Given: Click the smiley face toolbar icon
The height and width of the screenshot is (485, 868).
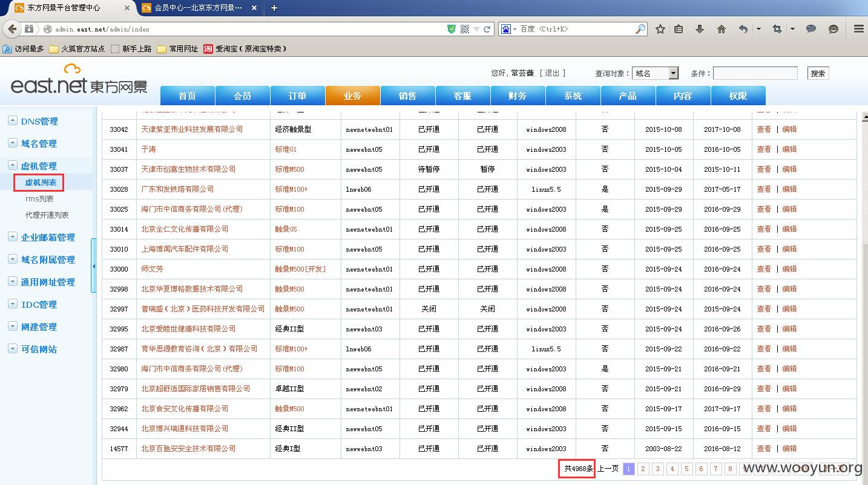Looking at the screenshot, I should point(833,29).
